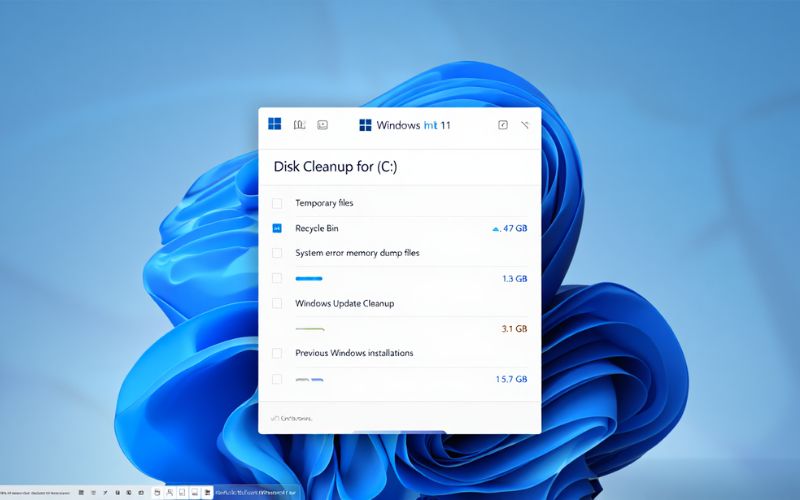Enable the Windows Update Cleanup checkbox
The height and width of the screenshot is (500, 800).
tap(277, 303)
